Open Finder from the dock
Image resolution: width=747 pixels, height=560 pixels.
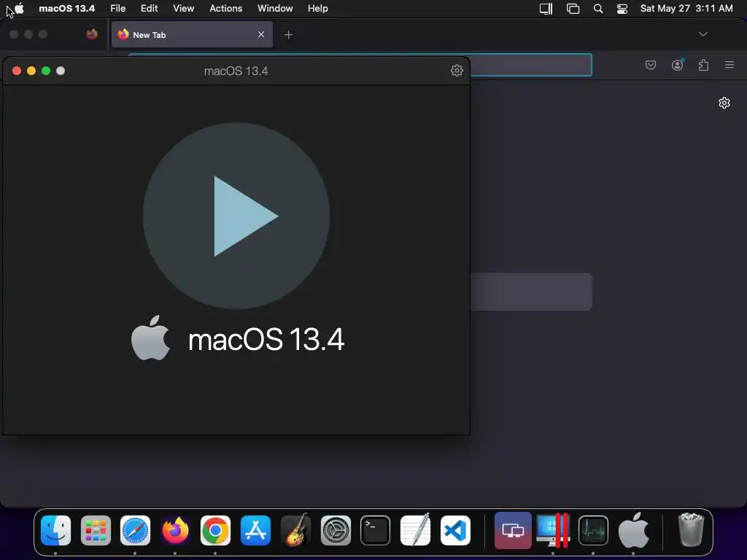click(x=55, y=531)
